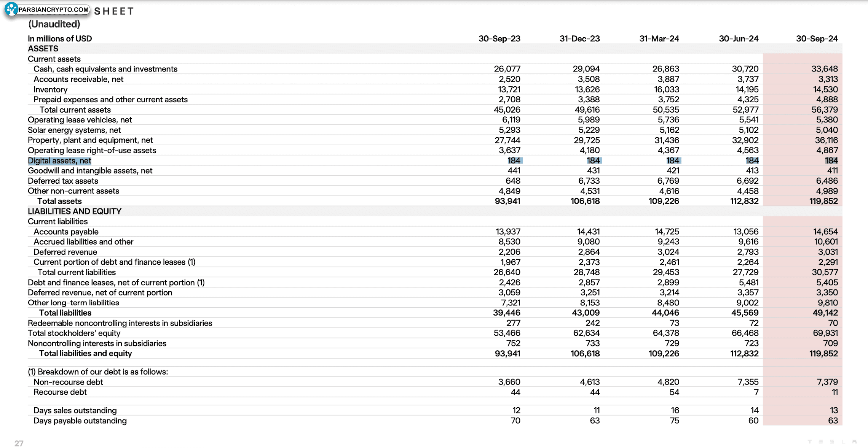Click 'Operating lease right-of-use assets' label

[x=92, y=150]
